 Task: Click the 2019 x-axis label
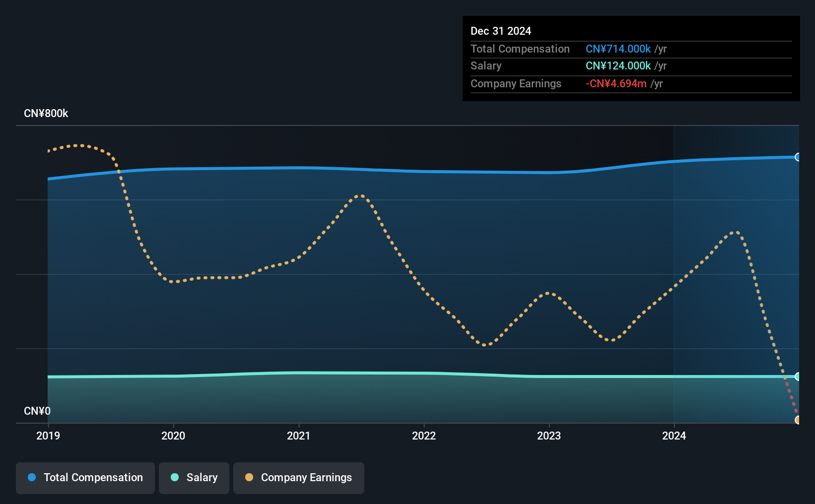coord(48,436)
